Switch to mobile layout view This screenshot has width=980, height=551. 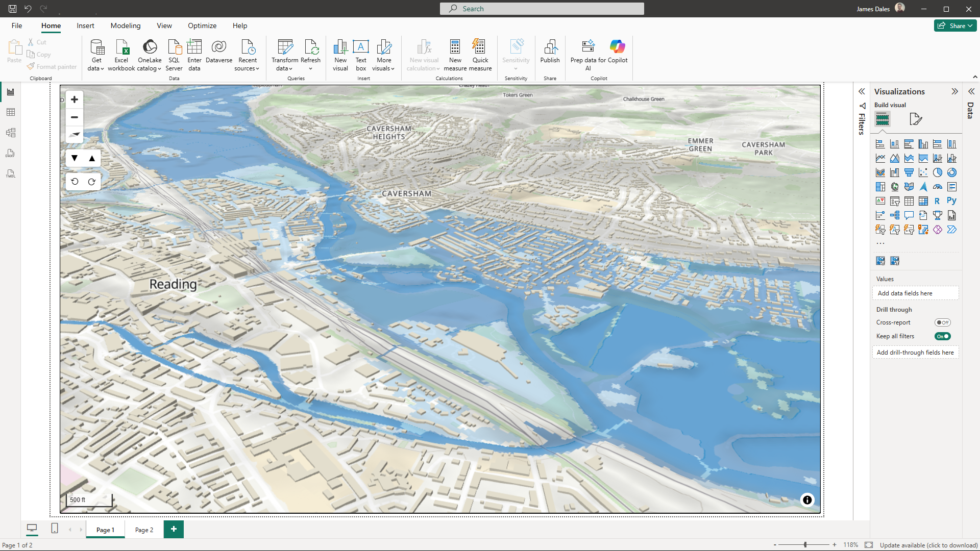click(55, 529)
